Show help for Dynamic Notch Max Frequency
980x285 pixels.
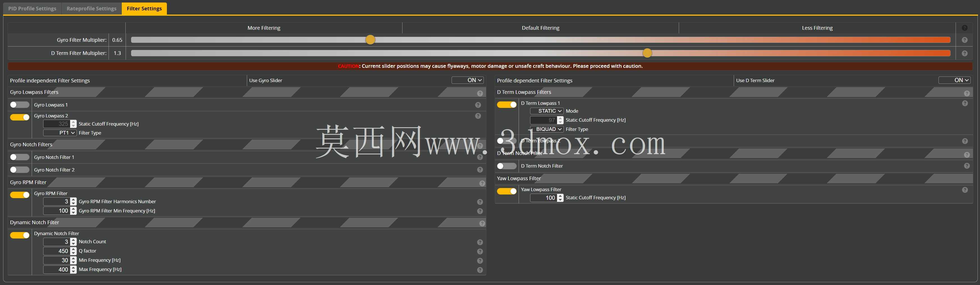click(x=480, y=270)
